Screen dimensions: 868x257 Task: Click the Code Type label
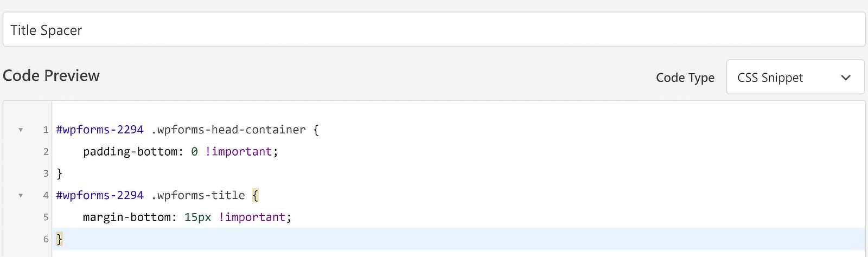(x=685, y=78)
